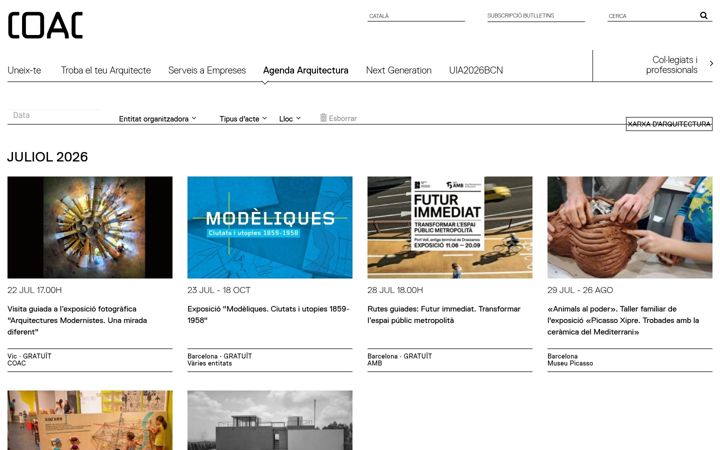Click the 23 JUL - 18 OCT date text
720x450 pixels.
(219, 290)
